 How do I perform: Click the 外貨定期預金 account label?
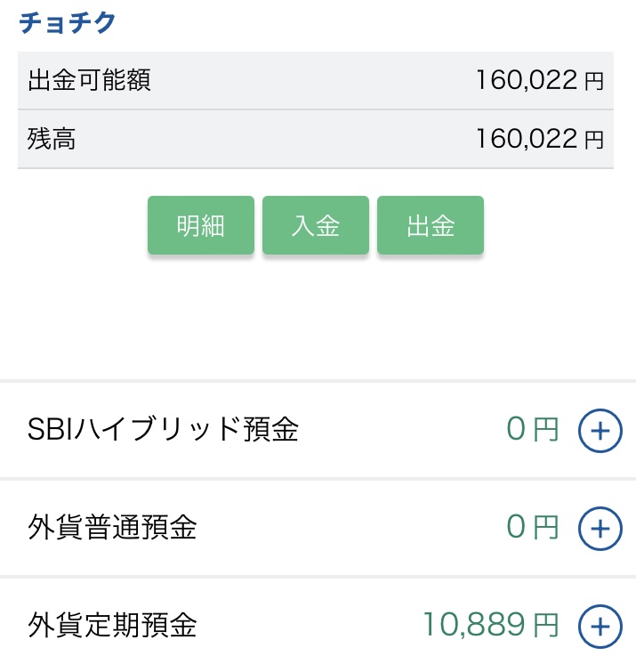[x=112, y=627]
